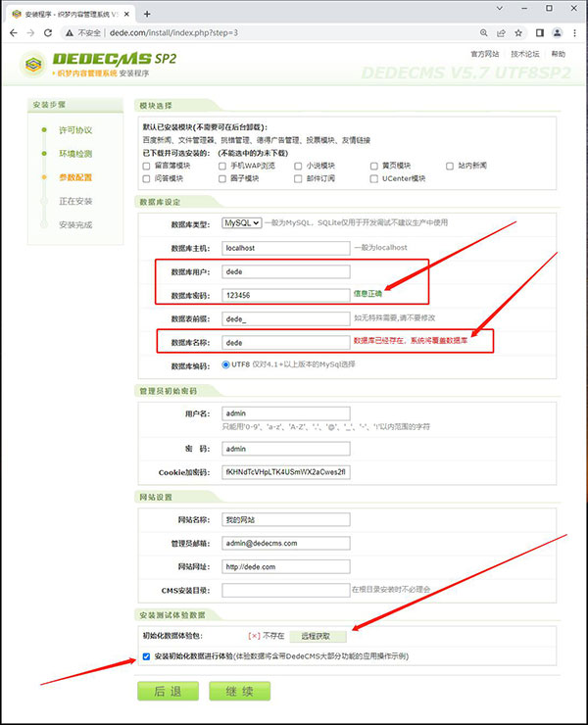This screenshot has width=588, height=725.
Task: Click the empty CMS安装目录 field
Action: tap(286, 591)
